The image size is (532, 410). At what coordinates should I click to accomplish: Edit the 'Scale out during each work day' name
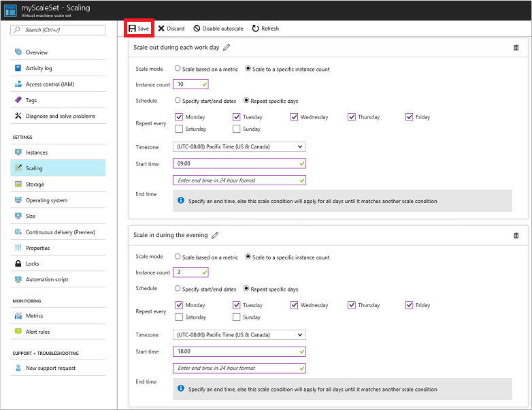click(227, 48)
